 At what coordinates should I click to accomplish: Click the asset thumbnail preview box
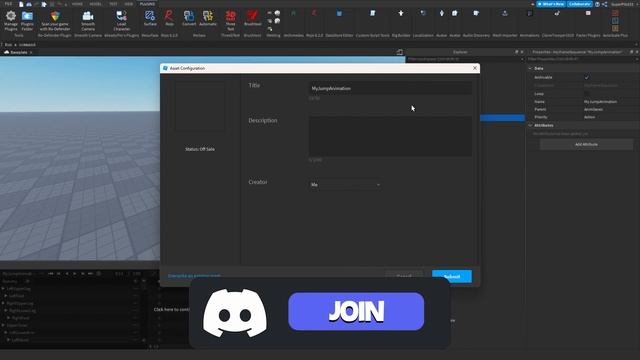(200, 106)
